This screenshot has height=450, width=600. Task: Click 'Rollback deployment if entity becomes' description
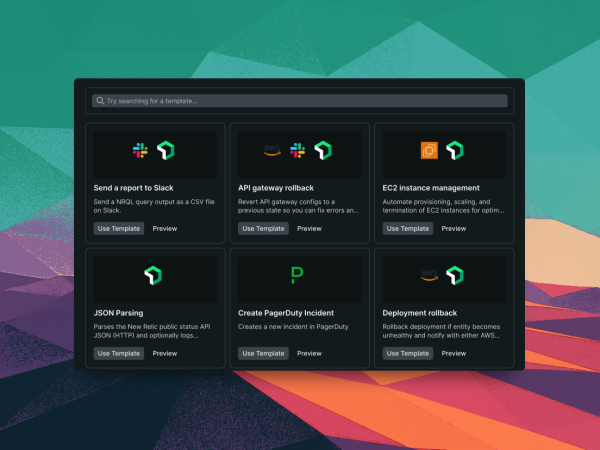point(441,331)
